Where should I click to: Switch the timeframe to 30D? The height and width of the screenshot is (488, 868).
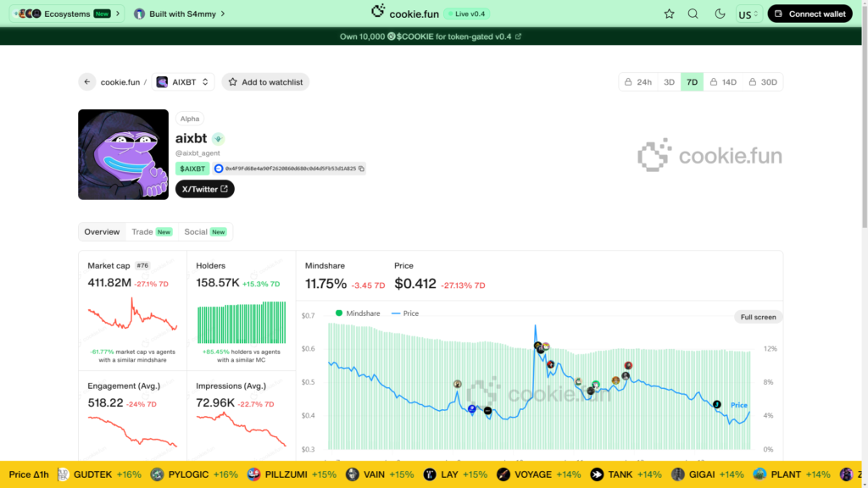[x=764, y=81]
